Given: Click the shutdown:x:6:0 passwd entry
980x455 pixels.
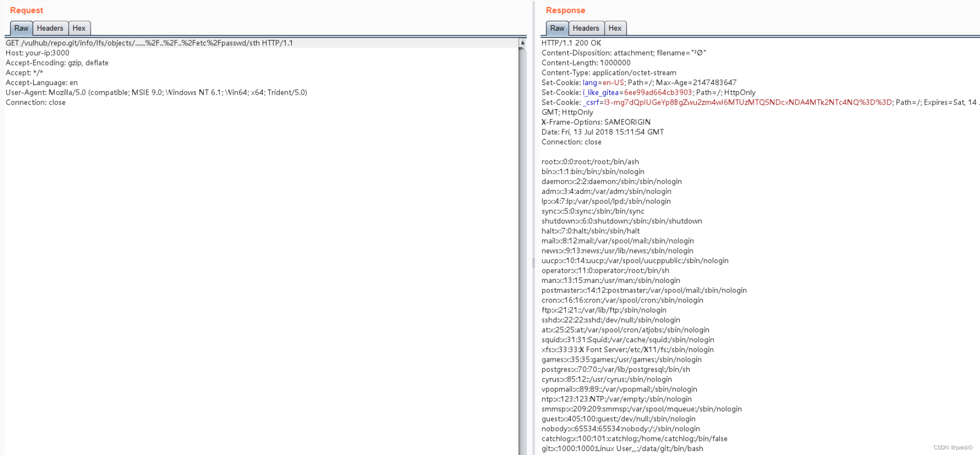Looking at the screenshot, I should click(x=622, y=221).
